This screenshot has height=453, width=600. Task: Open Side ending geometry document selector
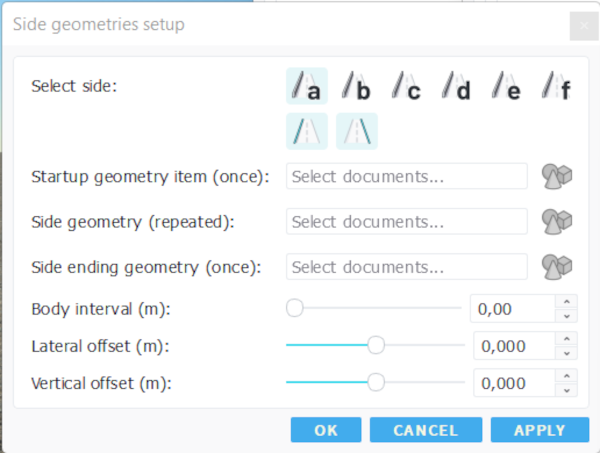click(x=406, y=266)
